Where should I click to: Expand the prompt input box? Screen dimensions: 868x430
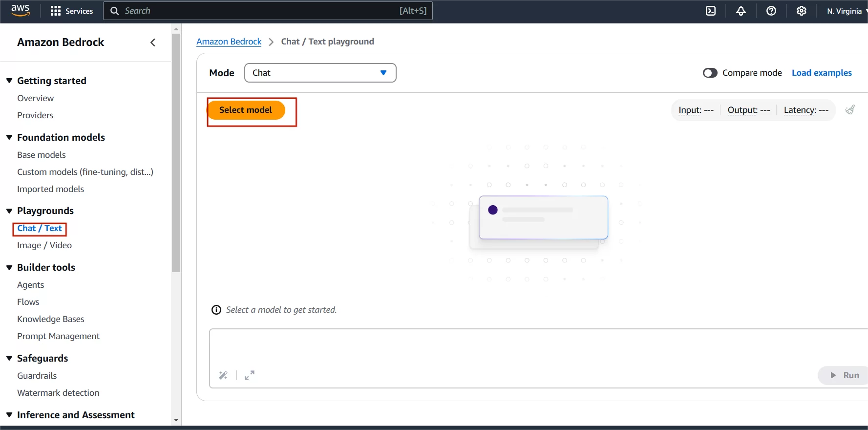(250, 375)
